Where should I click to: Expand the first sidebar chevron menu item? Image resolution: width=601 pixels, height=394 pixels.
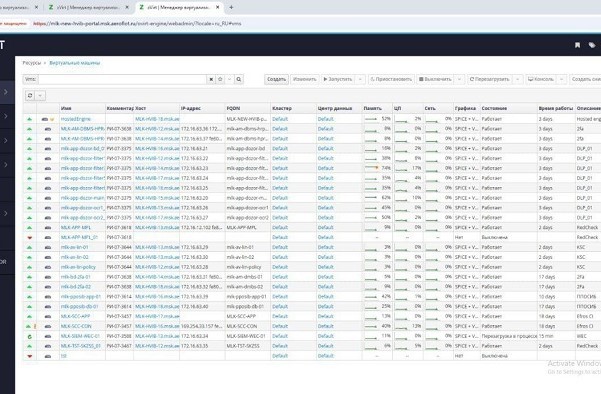tap(6, 92)
